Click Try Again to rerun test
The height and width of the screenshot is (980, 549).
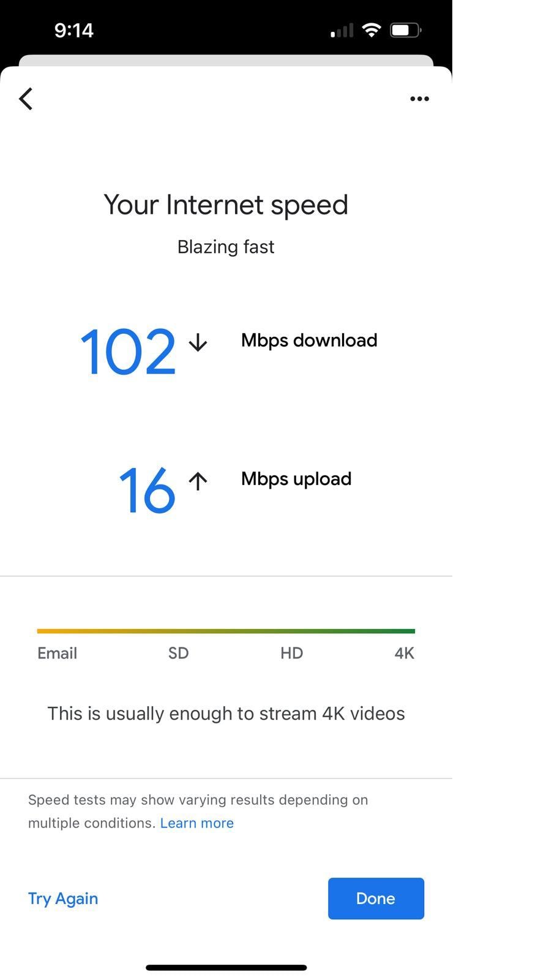[x=63, y=899]
